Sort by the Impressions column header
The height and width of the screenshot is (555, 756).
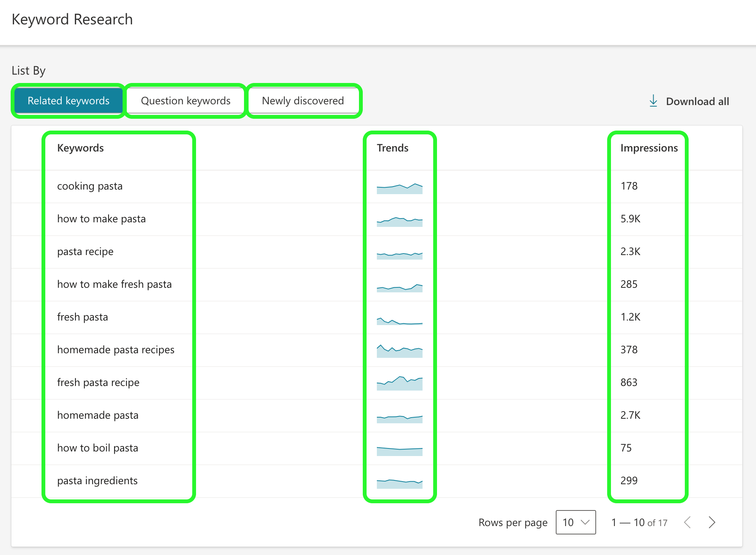click(649, 148)
